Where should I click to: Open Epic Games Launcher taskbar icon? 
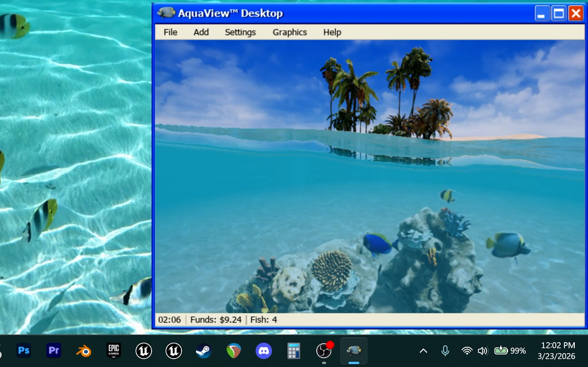tap(114, 350)
